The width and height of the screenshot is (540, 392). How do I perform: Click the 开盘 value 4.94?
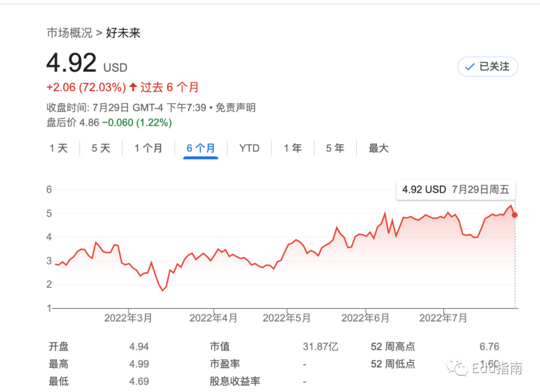(x=139, y=346)
